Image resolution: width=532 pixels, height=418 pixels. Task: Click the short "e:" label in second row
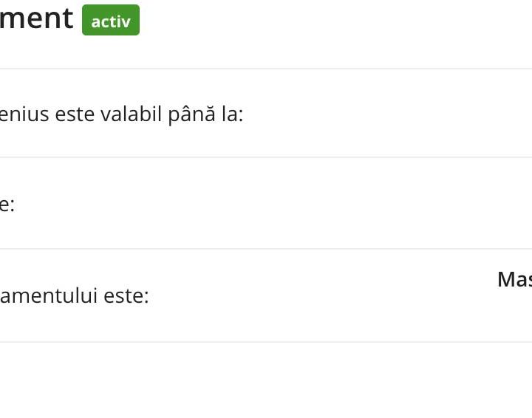(x=7, y=205)
